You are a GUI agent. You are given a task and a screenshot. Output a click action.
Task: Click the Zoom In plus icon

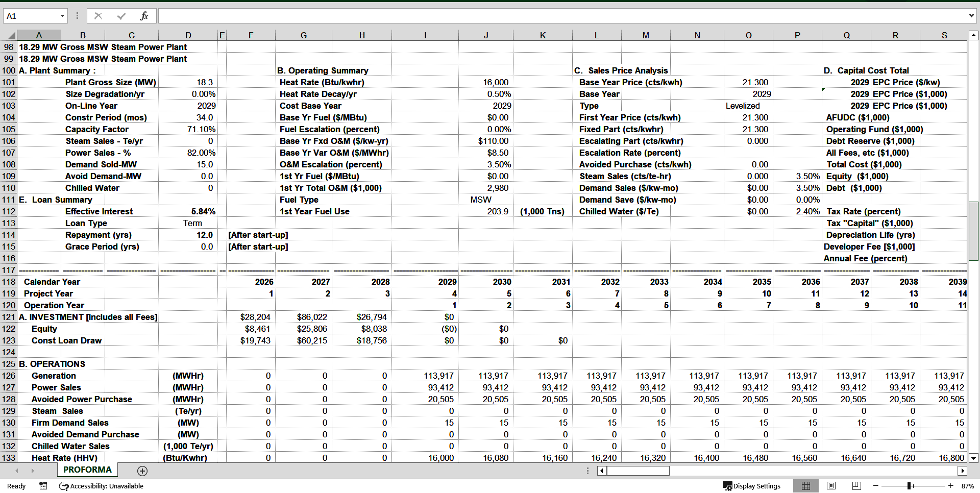(x=950, y=486)
